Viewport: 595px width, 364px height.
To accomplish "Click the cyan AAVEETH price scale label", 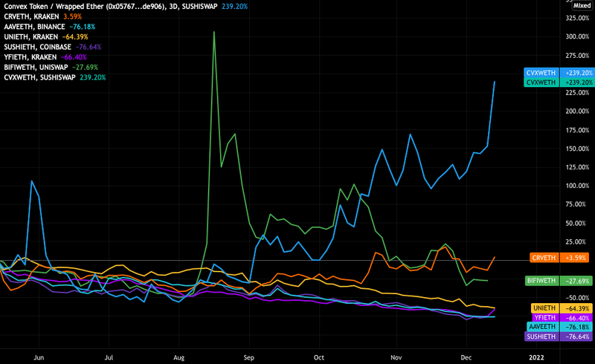I will pos(543,326).
